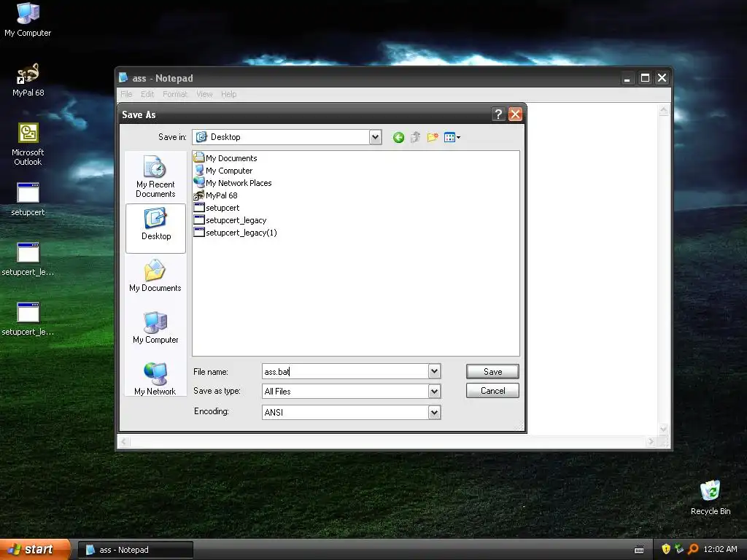Click the keyboard icon in taskbar
The image size is (747, 560).
(x=639, y=550)
